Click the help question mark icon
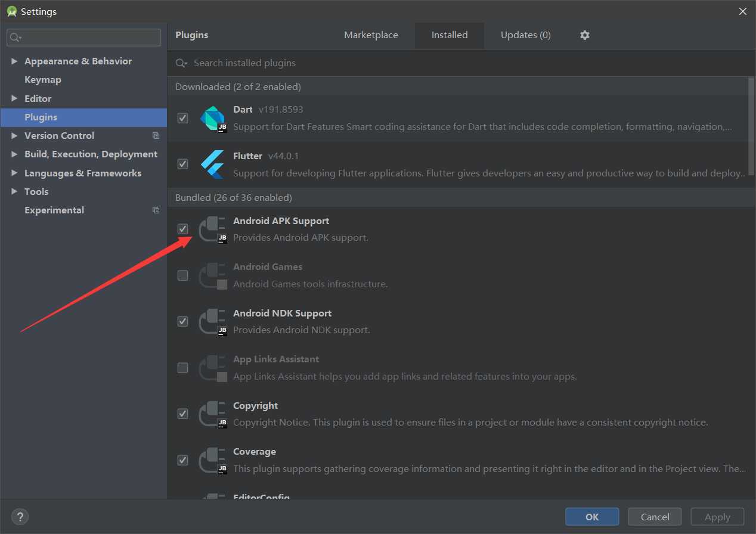Screen dimensions: 756x534 (20, 516)
